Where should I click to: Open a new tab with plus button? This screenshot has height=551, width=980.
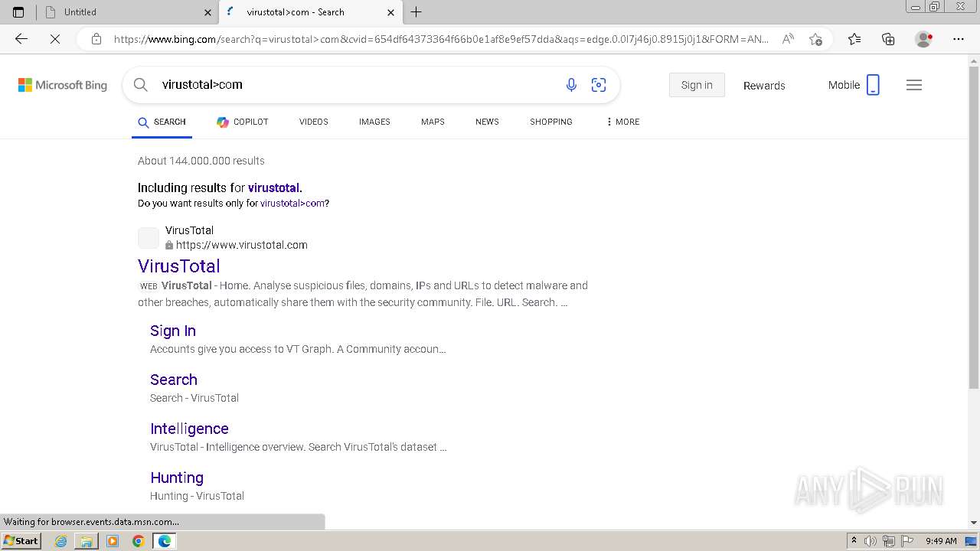pyautogui.click(x=416, y=12)
